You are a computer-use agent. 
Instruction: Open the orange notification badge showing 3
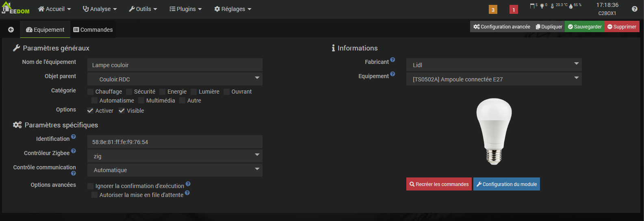[493, 10]
